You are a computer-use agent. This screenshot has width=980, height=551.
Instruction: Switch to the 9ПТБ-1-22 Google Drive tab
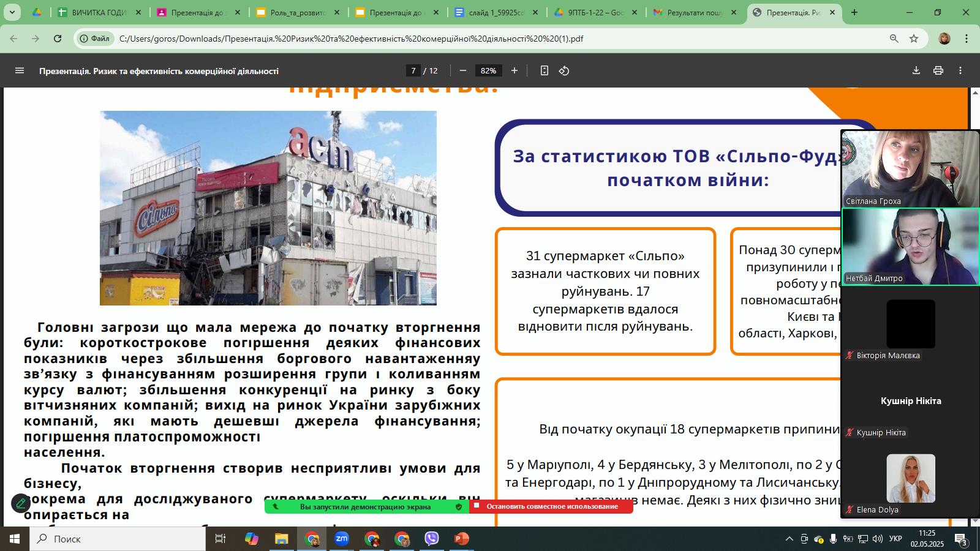[596, 12]
